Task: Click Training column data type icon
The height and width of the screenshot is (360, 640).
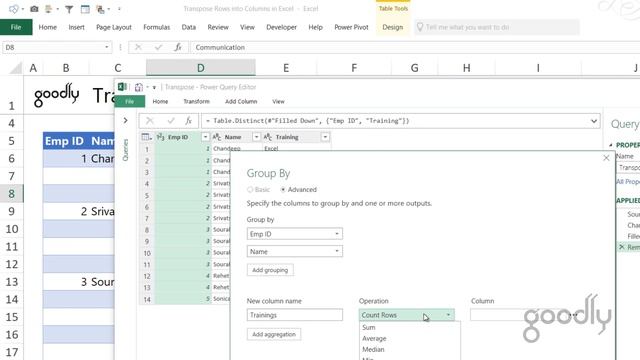Action: click(268, 137)
